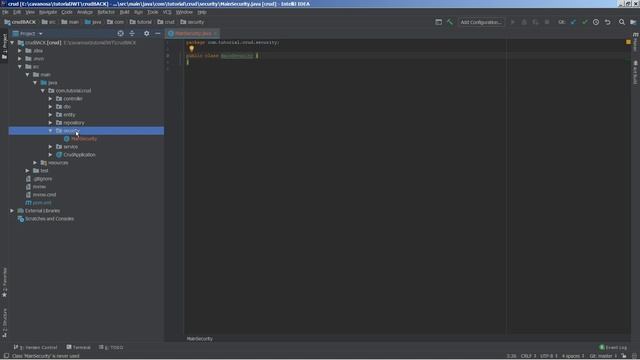This screenshot has width=640, height=360.
Task: Click the Build Project hammer icon
Action: pos(450,22)
